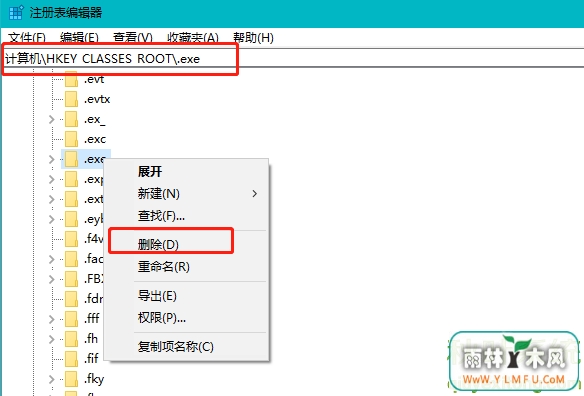Select the .fh key label
Viewport: 584px width, 396px height.
(x=91, y=339)
